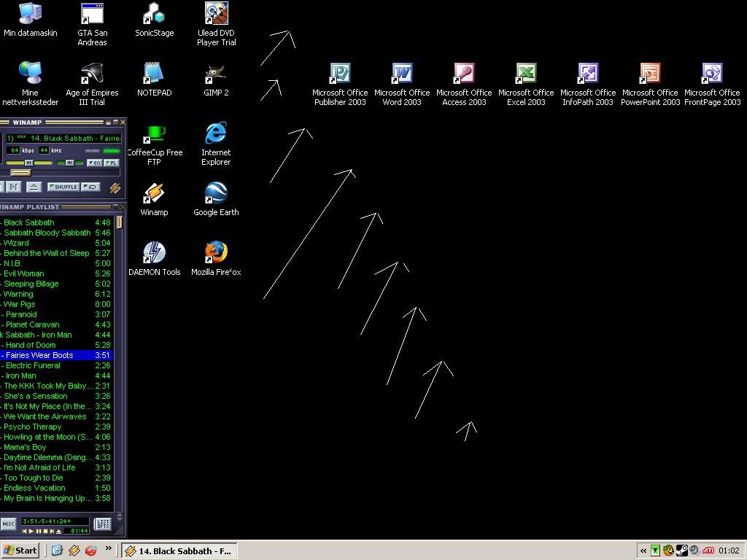Viewport: 747px width, 560px height.
Task: Open the Start menu
Action: 20,551
